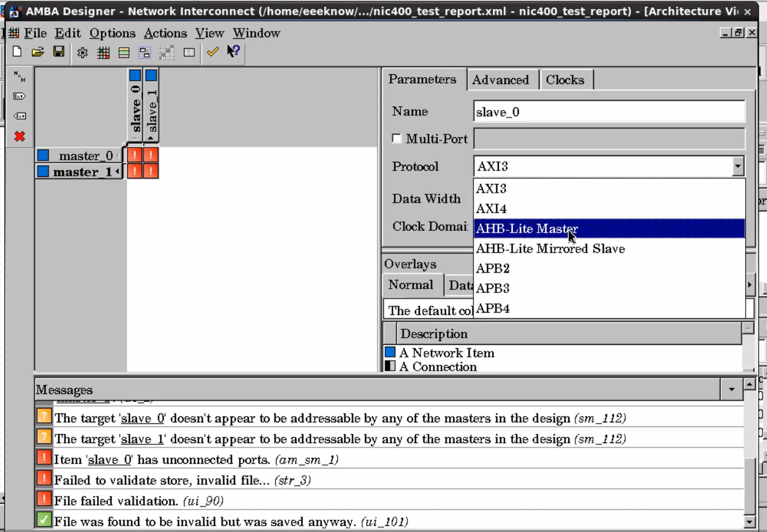Switch to the Parameters tab
Viewport: 767px width, 532px height.
[x=422, y=79]
